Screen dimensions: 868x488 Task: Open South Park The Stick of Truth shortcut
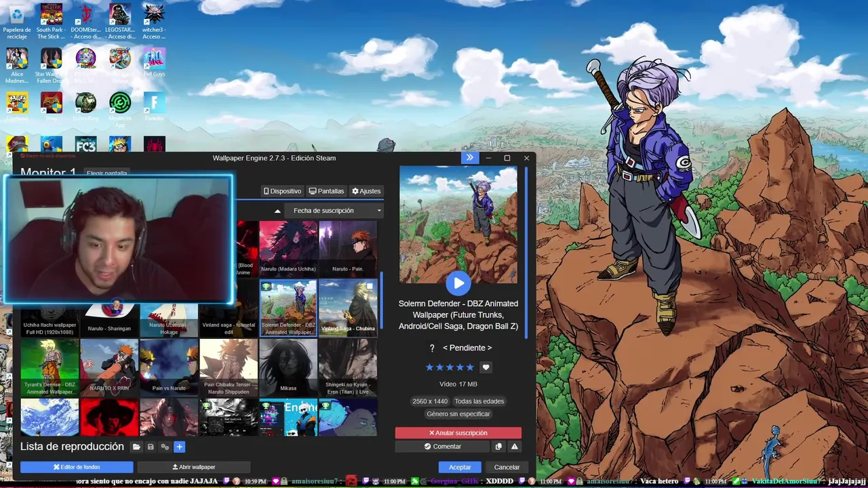point(51,22)
